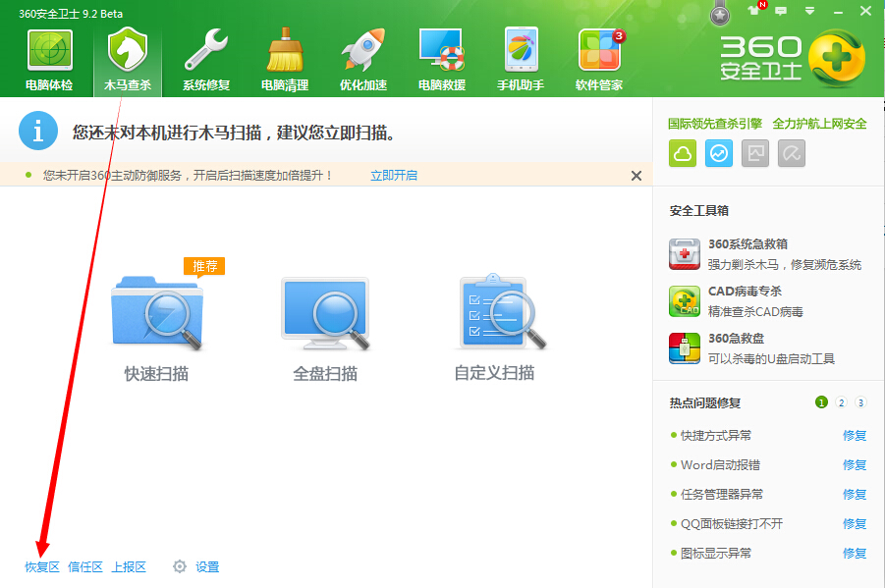
Task: Click Word启动报错 item text
Action: [x=720, y=465]
